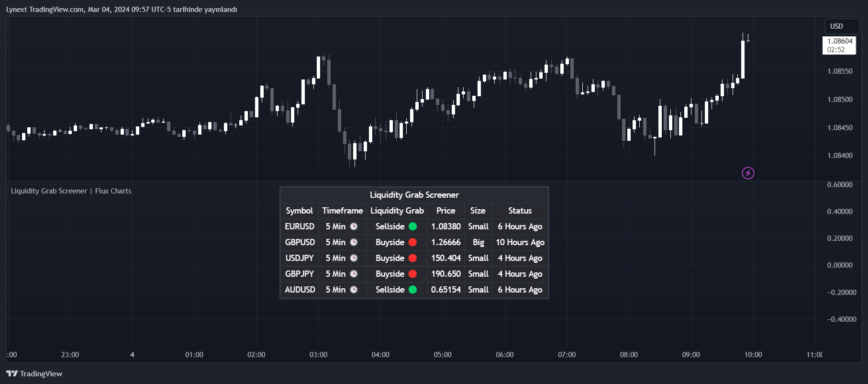Select the AUDUSD symbol cell
868x384 pixels.
(300, 290)
